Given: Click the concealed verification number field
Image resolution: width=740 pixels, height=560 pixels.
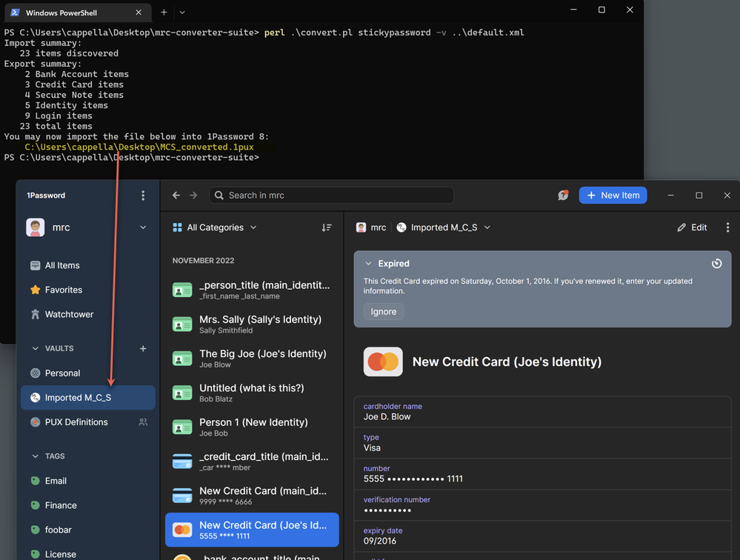Looking at the screenshot, I should click(x=542, y=505).
